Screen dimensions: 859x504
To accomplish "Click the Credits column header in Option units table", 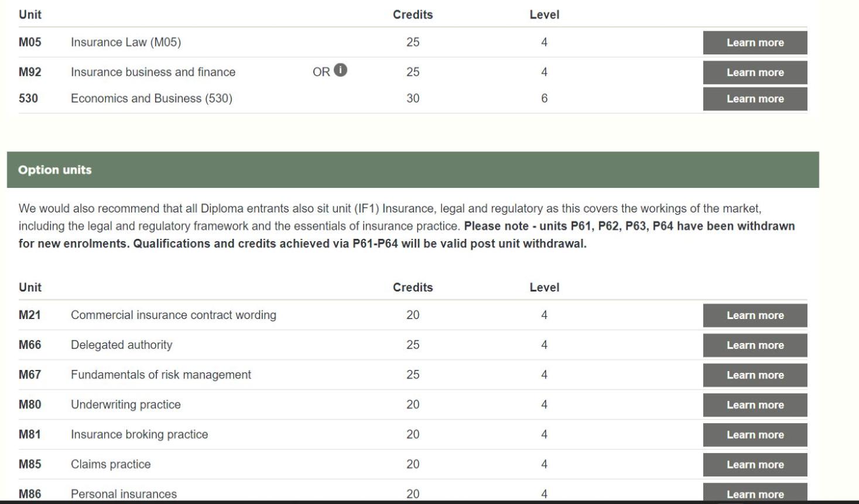I will point(413,287).
